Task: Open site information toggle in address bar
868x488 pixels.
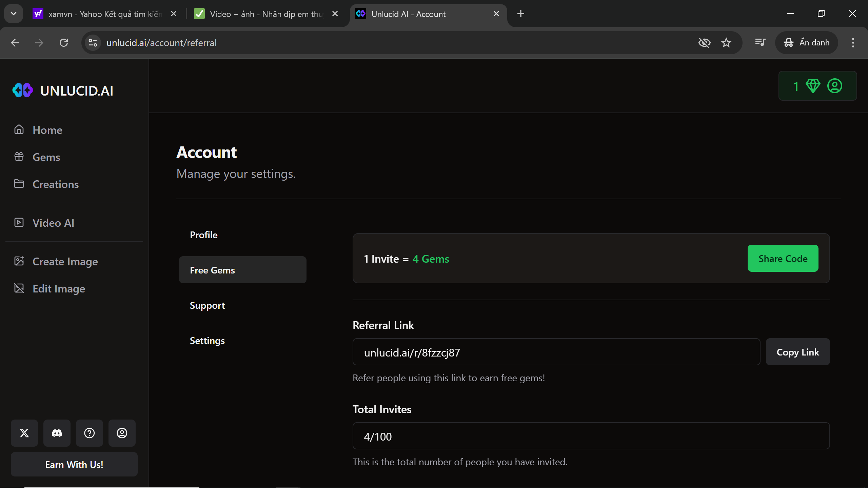Action: pyautogui.click(x=93, y=43)
